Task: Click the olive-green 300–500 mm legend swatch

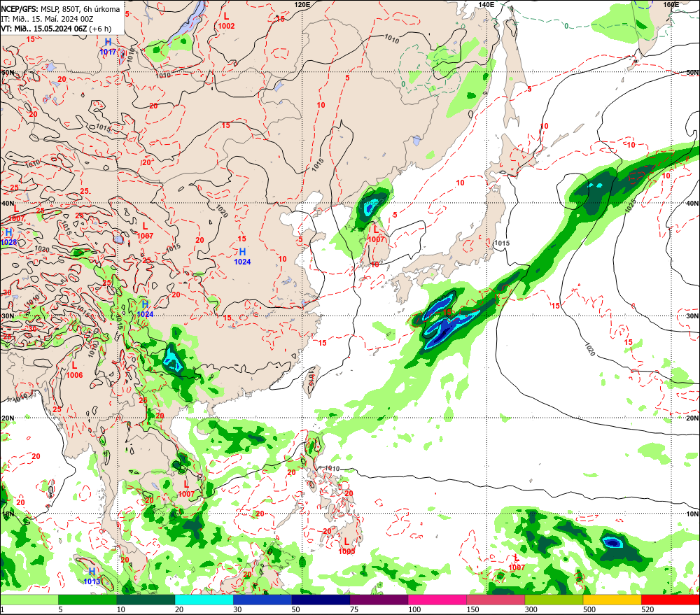Action: click(554, 600)
